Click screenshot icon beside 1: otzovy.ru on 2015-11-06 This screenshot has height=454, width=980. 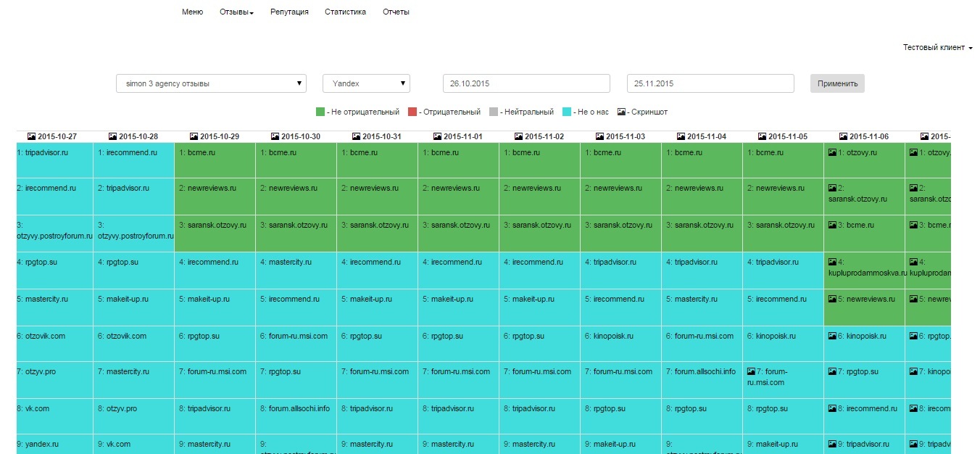(x=832, y=153)
